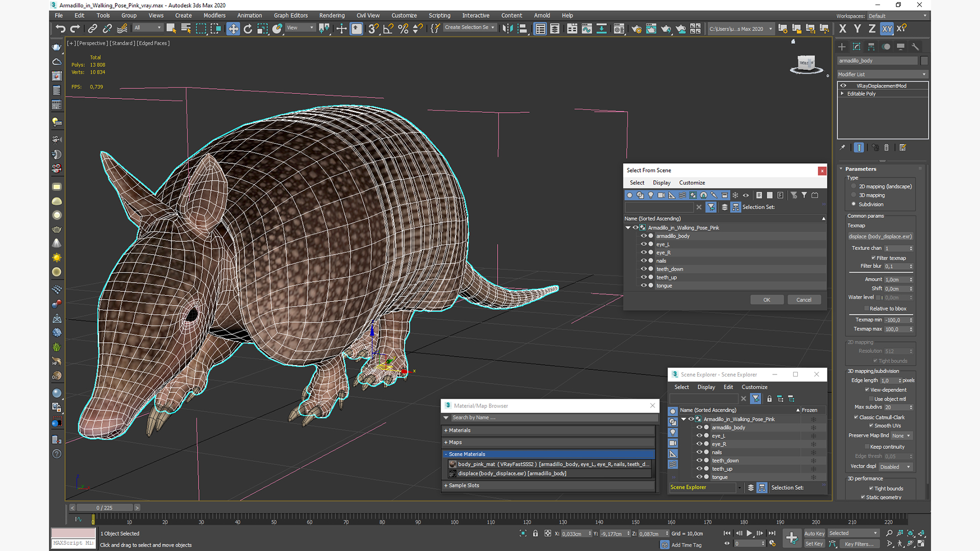Open Display menu in Select From Scene
The image size is (980, 551).
pos(661,183)
